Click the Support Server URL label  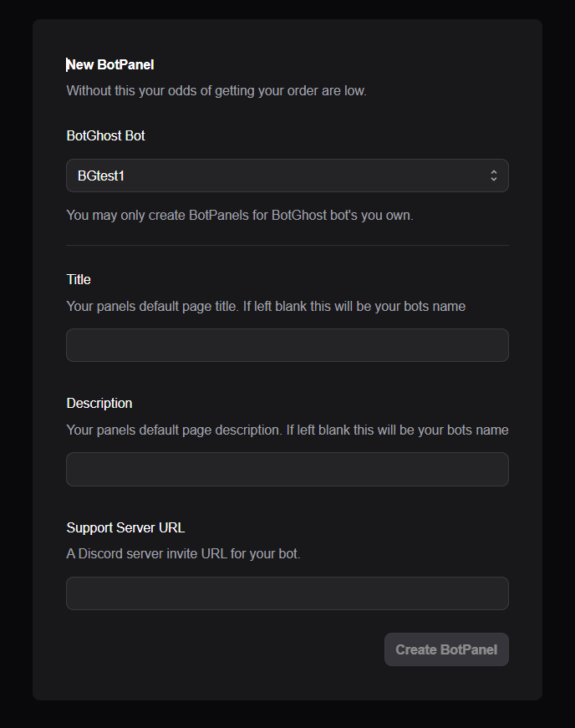(125, 527)
